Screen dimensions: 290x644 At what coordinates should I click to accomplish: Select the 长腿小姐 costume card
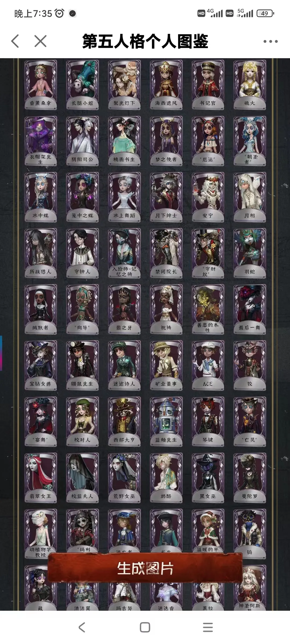tap(82, 85)
